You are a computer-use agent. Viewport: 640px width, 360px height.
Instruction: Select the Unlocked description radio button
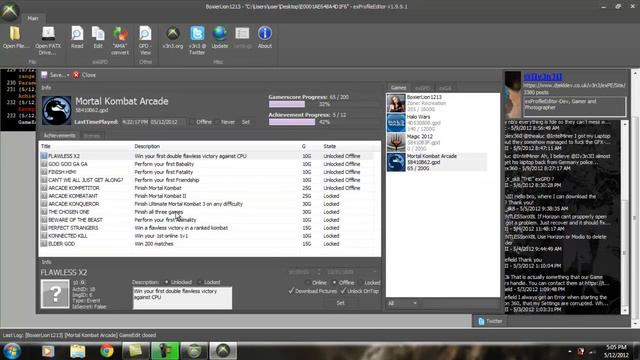(166, 282)
